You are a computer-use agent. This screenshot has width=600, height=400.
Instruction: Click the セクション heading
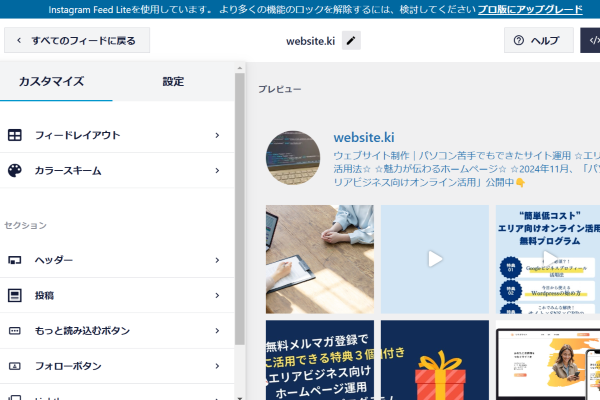(x=26, y=225)
